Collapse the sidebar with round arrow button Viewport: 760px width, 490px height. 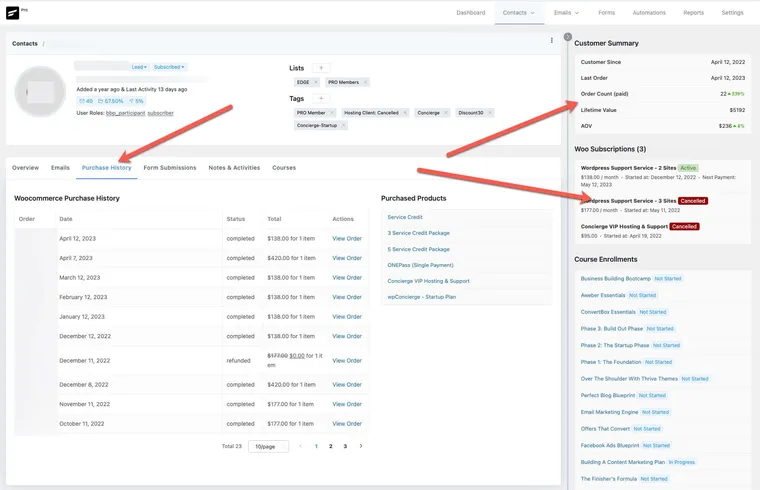click(x=568, y=37)
